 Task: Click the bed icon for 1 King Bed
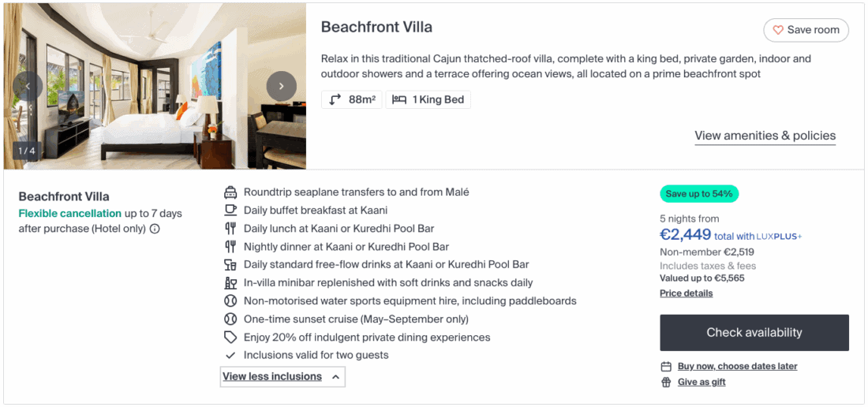pyautogui.click(x=399, y=100)
